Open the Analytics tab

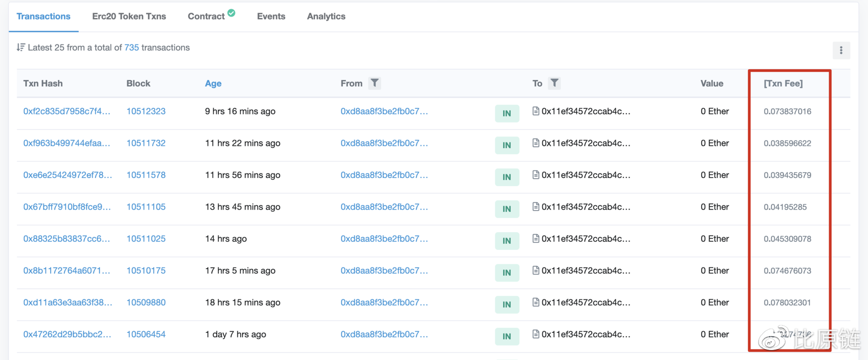point(326,16)
